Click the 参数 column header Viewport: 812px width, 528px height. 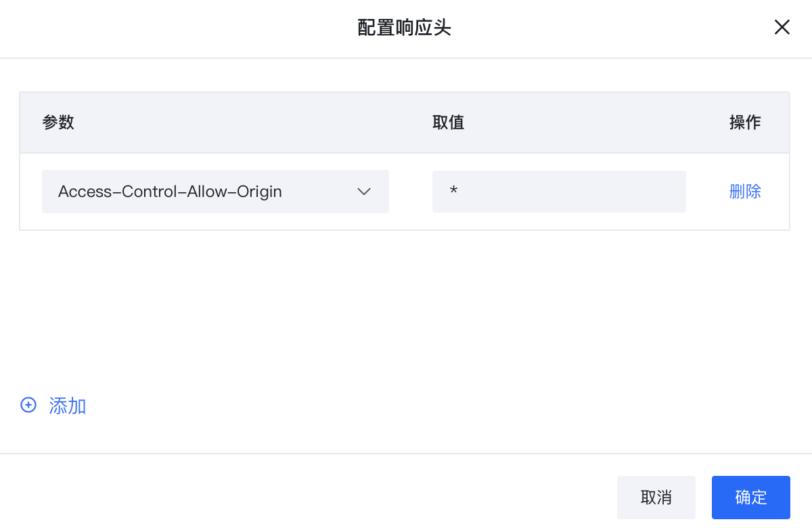[58, 122]
